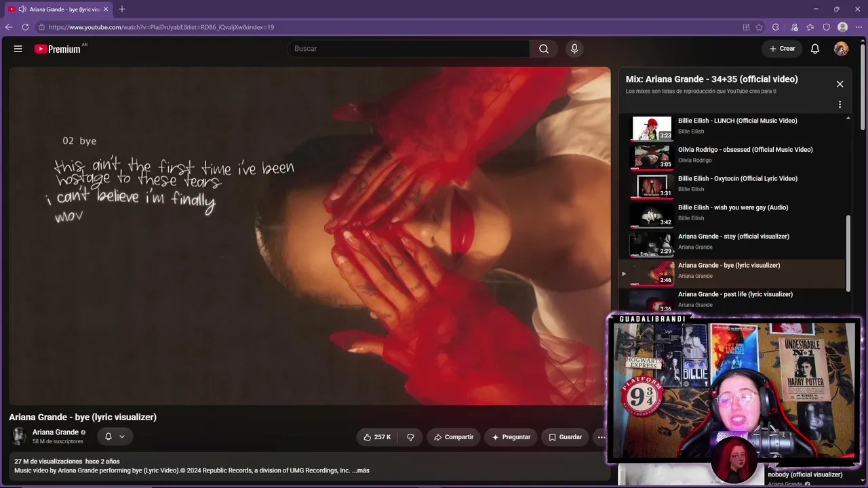This screenshot has height=488, width=868.
Task: Open more video actions menu
Action: [x=601, y=437]
